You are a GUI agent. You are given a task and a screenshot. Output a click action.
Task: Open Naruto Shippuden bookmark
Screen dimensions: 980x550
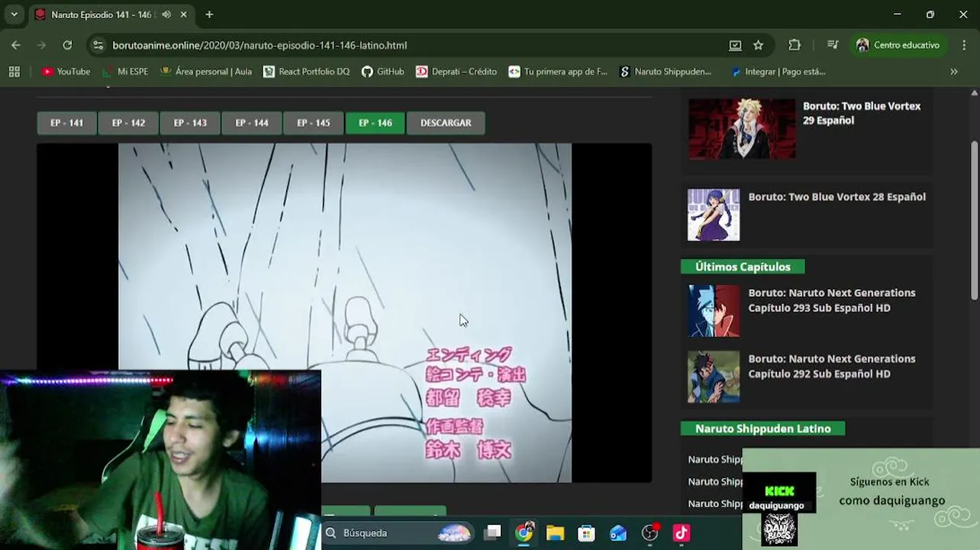(666, 71)
